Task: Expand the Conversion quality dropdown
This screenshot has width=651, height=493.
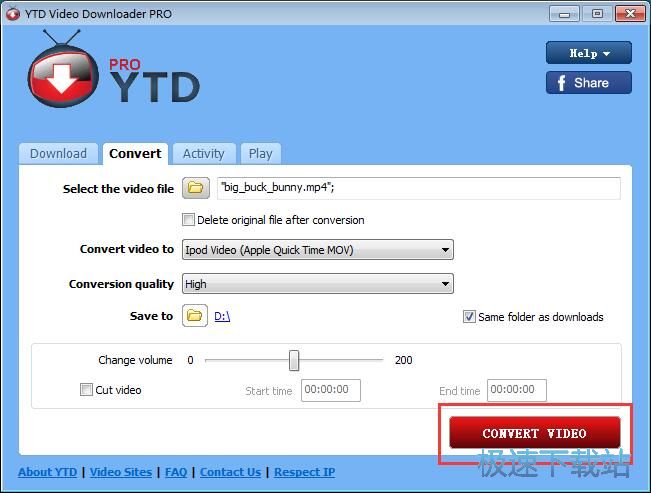Action: click(x=318, y=284)
